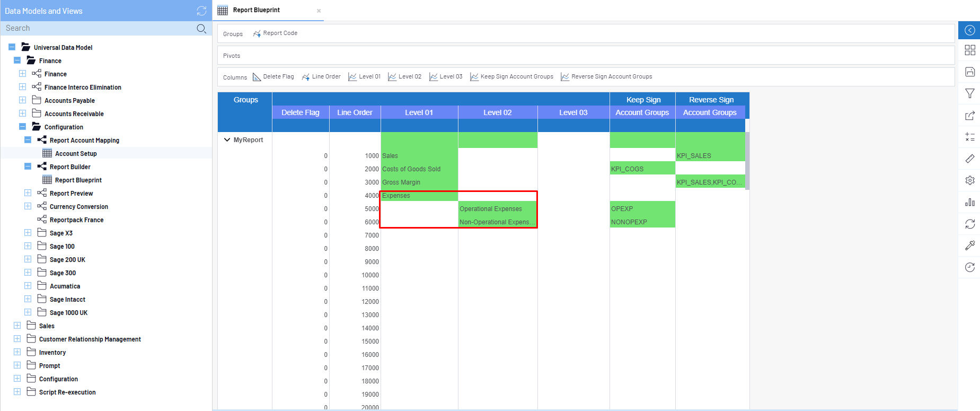Collapse the Universal Data Model node
Viewport: 980px width, 411px height.
[12, 47]
